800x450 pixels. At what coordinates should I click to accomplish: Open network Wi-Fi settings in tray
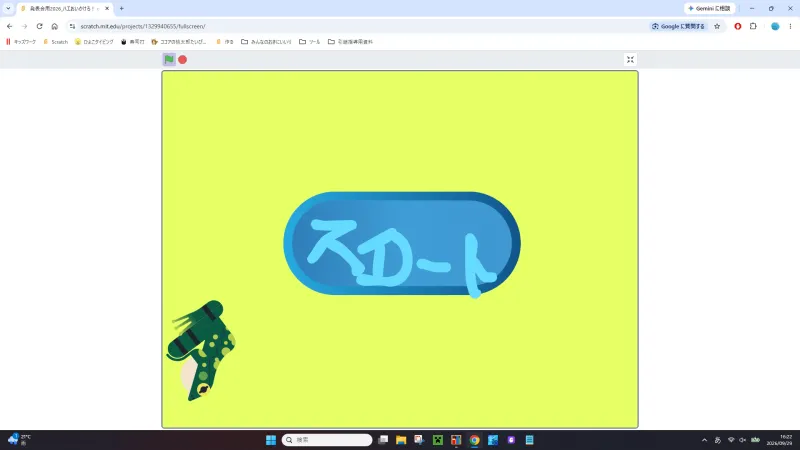pos(731,440)
